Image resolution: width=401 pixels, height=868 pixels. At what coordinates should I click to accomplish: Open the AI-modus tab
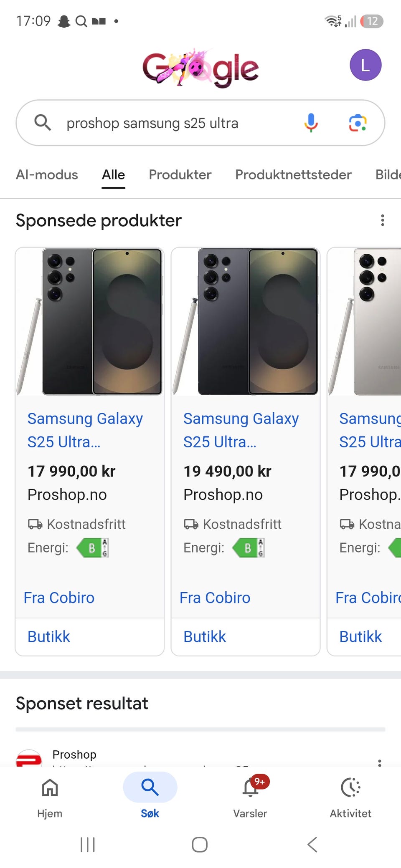click(47, 174)
